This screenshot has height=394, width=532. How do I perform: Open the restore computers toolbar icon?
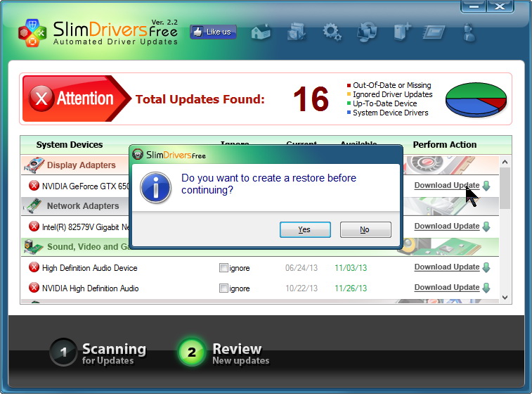[x=368, y=32]
